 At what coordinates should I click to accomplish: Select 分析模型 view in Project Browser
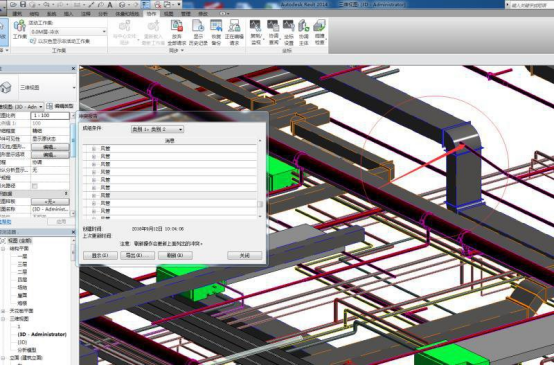click(x=27, y=350)
